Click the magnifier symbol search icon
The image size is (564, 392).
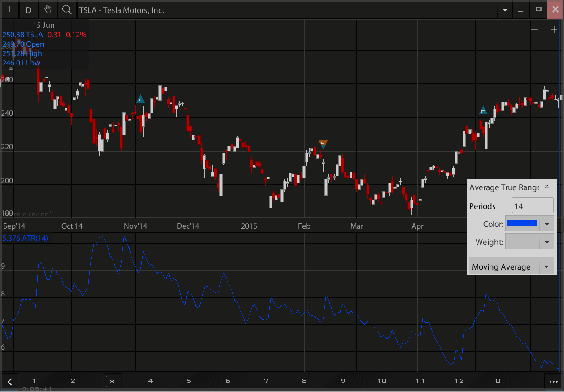(67, 9)
